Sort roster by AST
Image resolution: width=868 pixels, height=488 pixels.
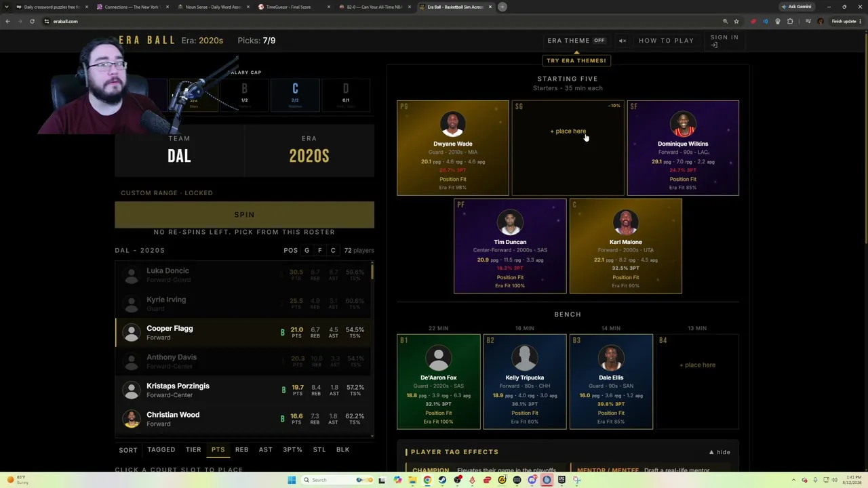[265, 449]
